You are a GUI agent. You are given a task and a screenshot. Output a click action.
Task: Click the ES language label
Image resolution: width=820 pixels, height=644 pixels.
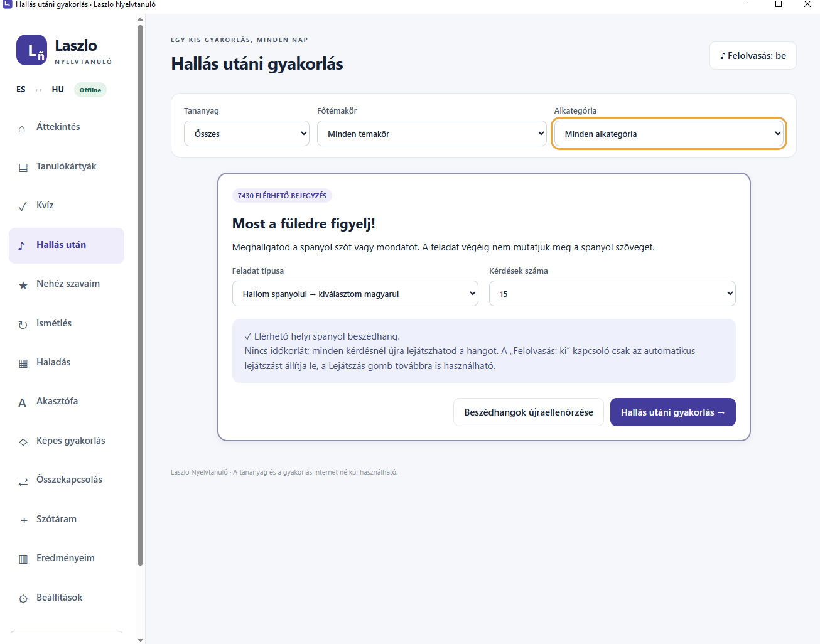[x=21, y=89]
